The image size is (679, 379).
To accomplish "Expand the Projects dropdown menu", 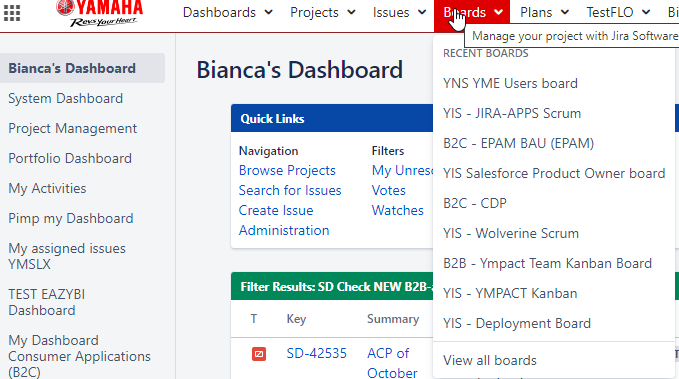I will coord(323,13).
